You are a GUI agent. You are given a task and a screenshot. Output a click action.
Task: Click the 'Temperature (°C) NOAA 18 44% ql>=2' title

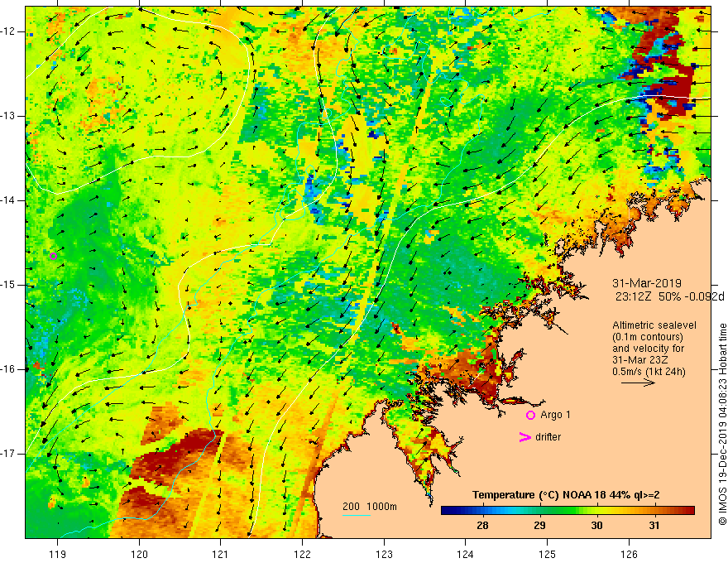pos(566,495)
